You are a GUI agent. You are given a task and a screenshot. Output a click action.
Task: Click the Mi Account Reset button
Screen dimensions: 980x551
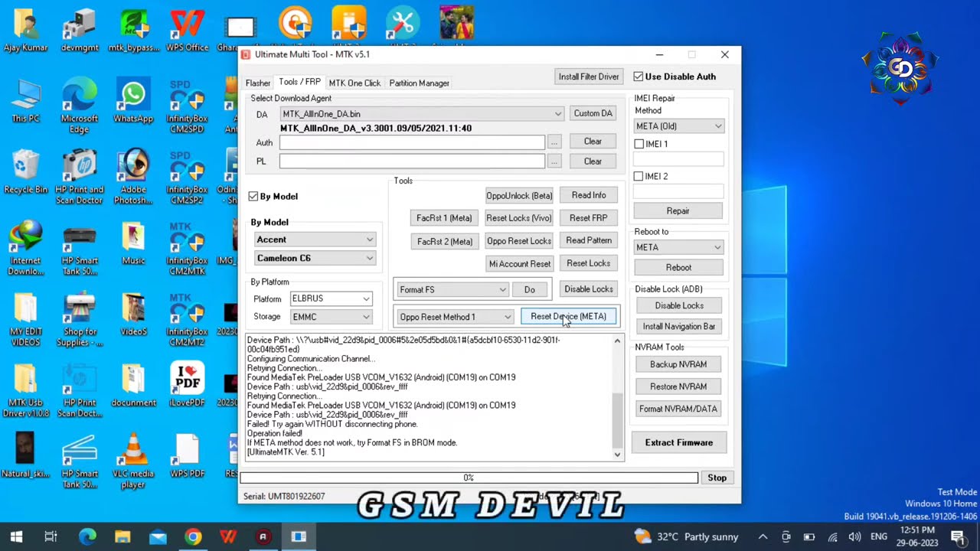(x=519, y=264)
